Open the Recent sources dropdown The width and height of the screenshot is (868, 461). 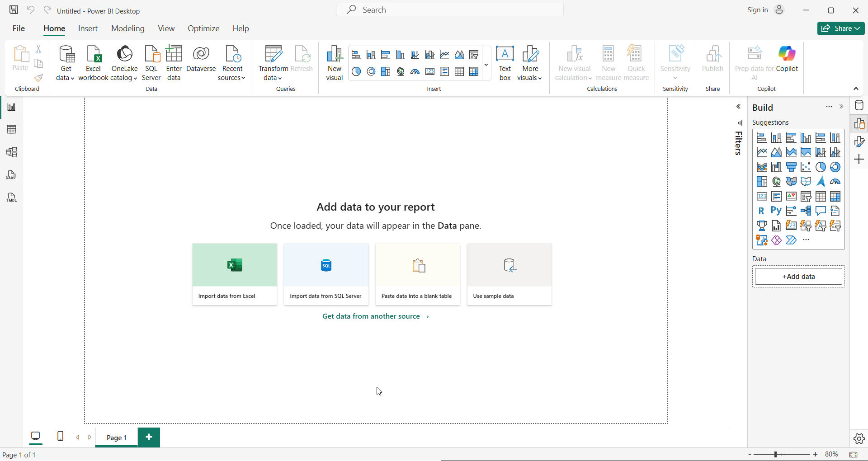point(232,78)
